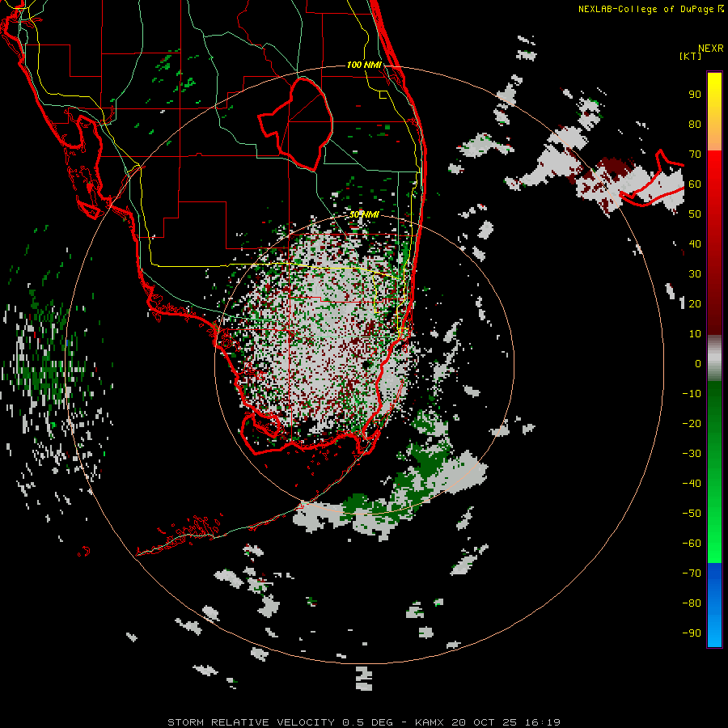The image size is (728, 728).
Task: Click the -40 value on the velocity scale
Action: pos(692,484)
